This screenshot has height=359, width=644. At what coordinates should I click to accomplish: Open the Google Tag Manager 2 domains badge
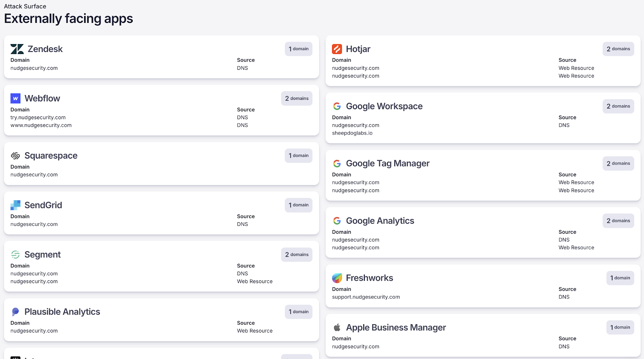click(x=618, y=164)
